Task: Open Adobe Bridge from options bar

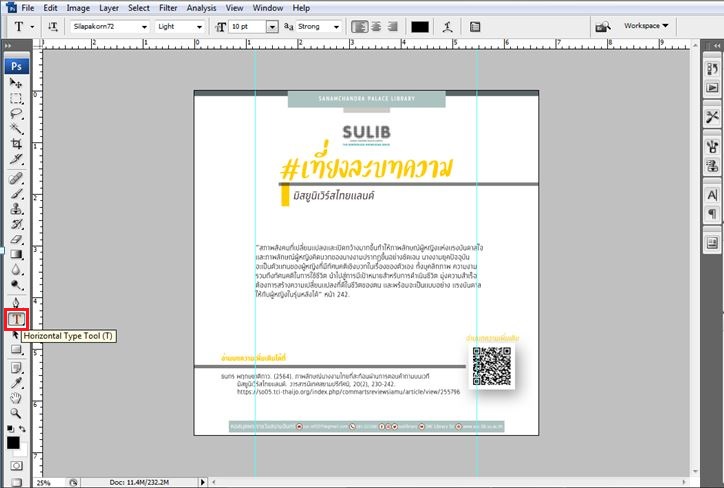Action: point(603,27)
